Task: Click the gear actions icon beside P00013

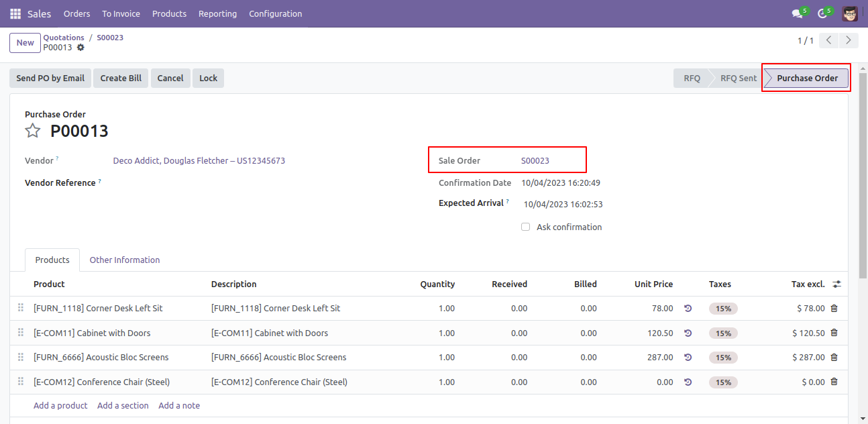Action: click(81, 48)
